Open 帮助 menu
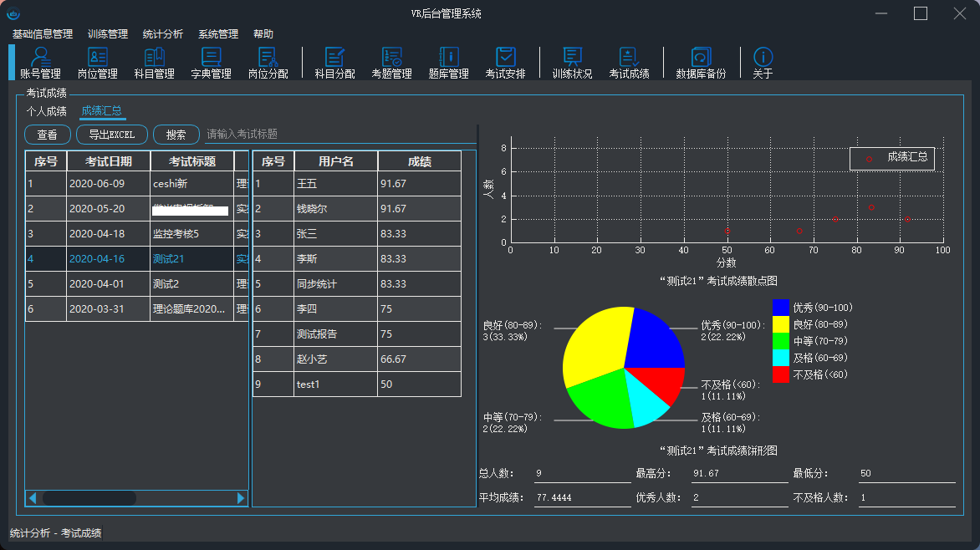The width and height of the screenshot is (980, 550). [x=263, y=33]
